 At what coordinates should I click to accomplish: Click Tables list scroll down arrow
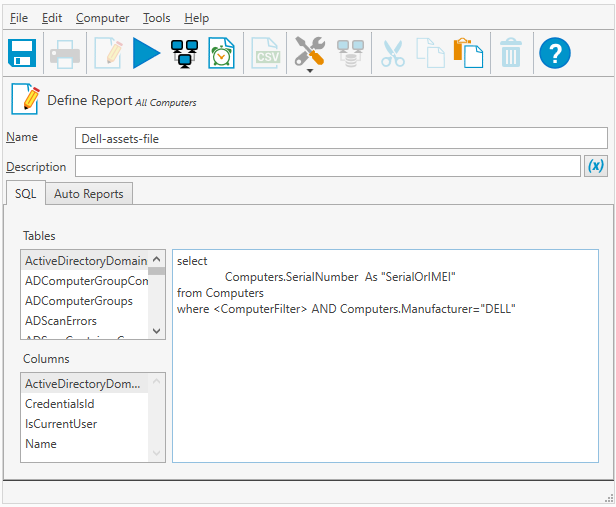pyautogui.click(x=156, y=331)
